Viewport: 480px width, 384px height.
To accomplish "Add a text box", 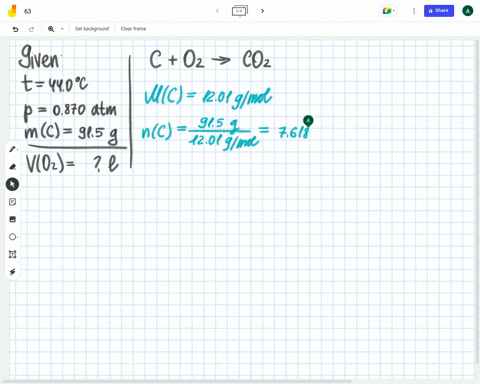I will coord(12,254).
